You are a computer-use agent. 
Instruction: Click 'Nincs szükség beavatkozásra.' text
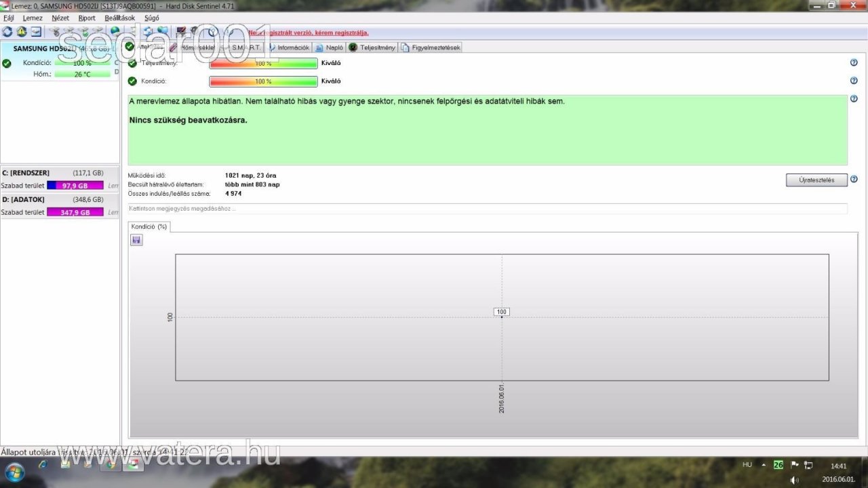click(188, 120)
